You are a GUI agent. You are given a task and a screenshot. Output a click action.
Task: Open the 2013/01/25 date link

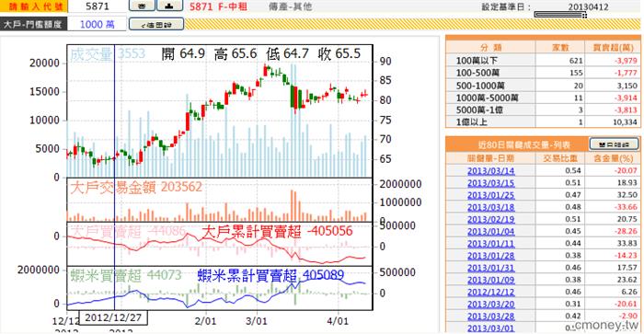click(x=490, y=195)
